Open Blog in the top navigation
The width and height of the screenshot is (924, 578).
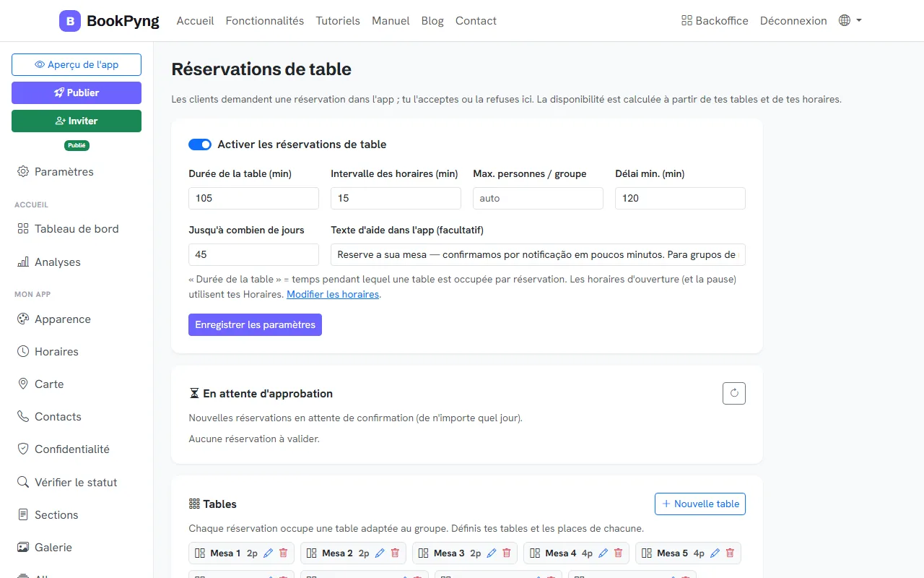(x=432, y=21)
